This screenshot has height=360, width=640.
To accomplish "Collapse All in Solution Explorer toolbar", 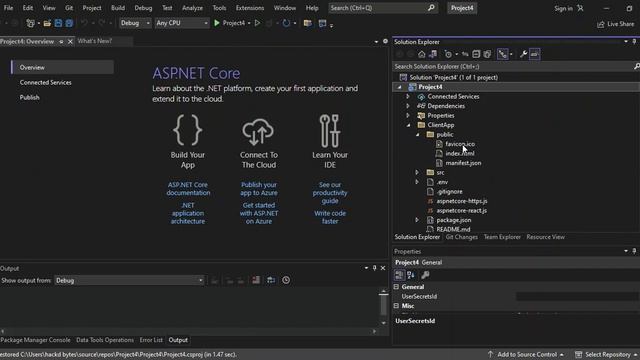I will coord(476,54).
